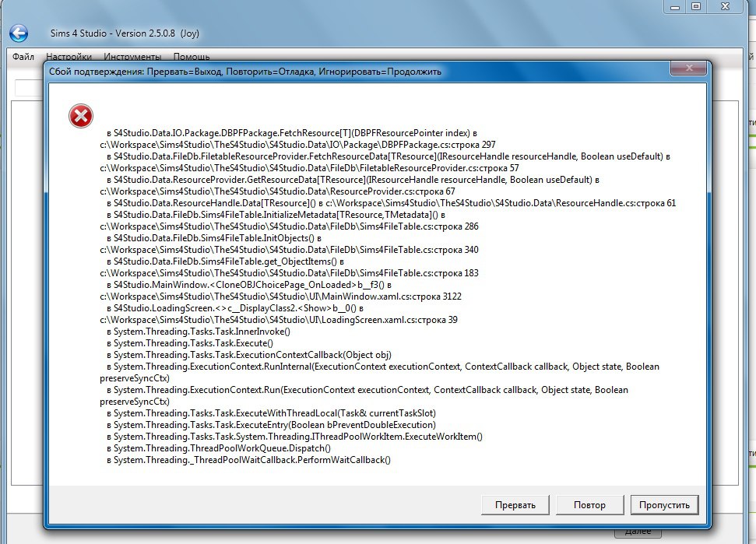The image size is (756, 544).
Task: Click the Прервать button
Action: pyautogui.click(x=515, y=505)
